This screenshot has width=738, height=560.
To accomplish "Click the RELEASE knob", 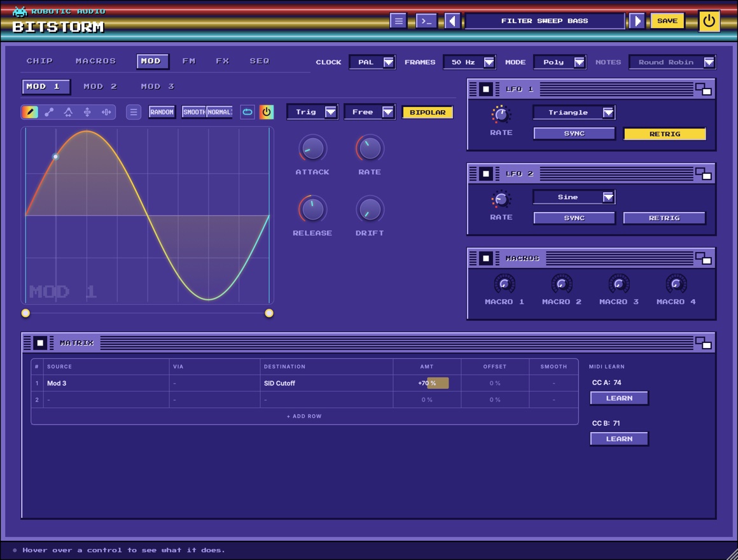I will [x=312, y=209].
